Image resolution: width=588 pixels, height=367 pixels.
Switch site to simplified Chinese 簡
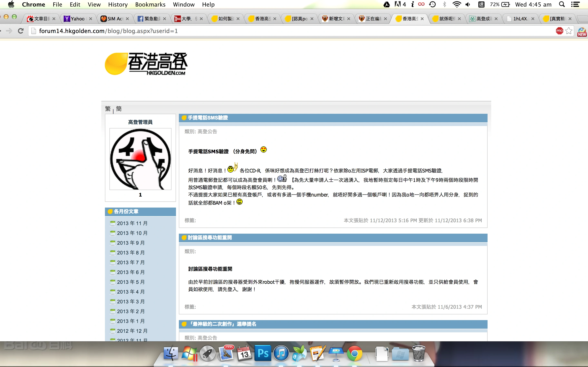119,108
